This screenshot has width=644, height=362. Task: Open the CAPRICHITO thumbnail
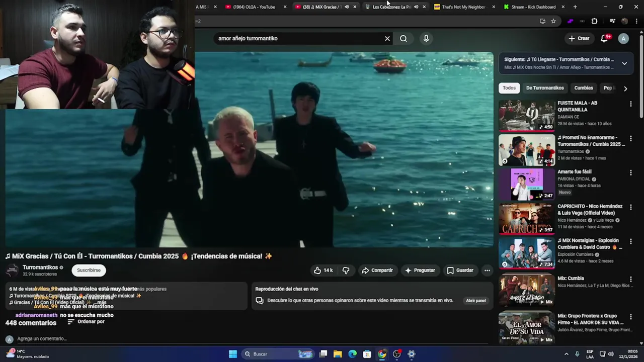[527, 218]
